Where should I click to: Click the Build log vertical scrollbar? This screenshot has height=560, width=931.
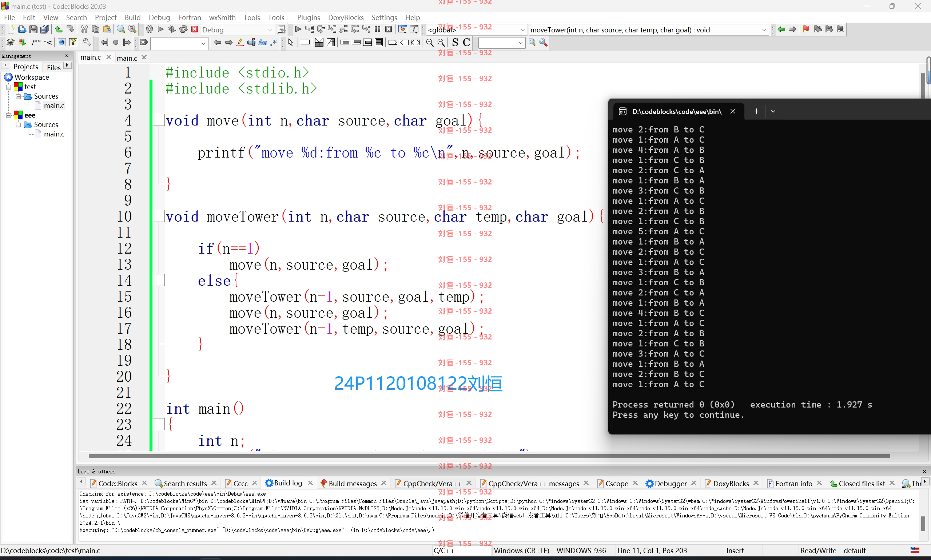click(x=923, y=523)
